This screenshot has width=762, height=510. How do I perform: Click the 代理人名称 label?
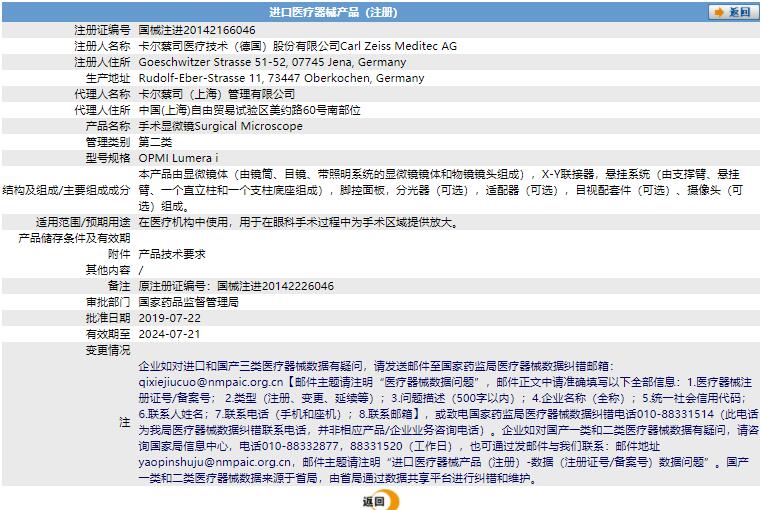coord(102,94)
